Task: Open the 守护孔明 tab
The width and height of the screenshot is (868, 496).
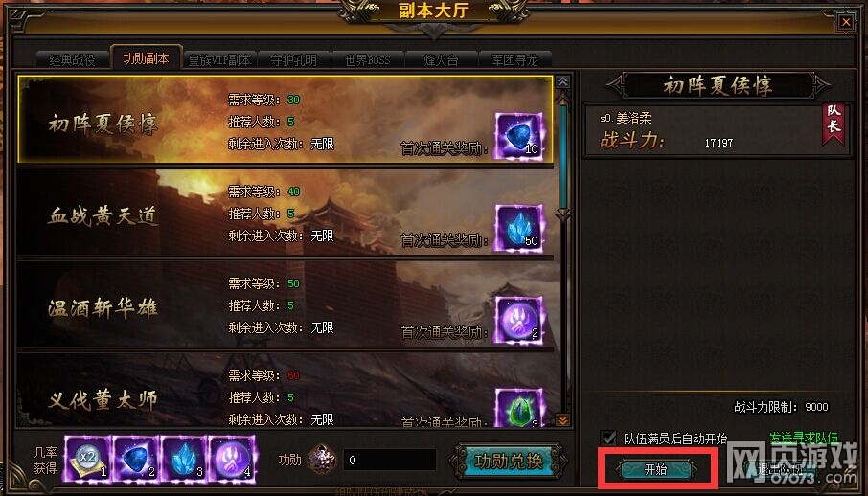Action: (x=294, y=59)
